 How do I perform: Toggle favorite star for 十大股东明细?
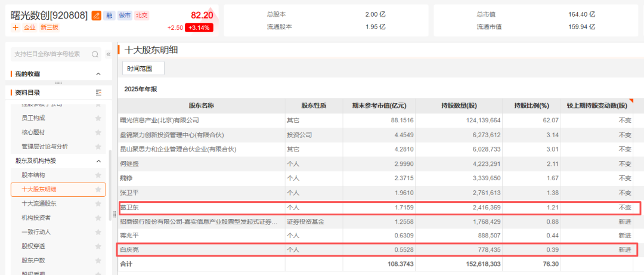tap(98, 190)
